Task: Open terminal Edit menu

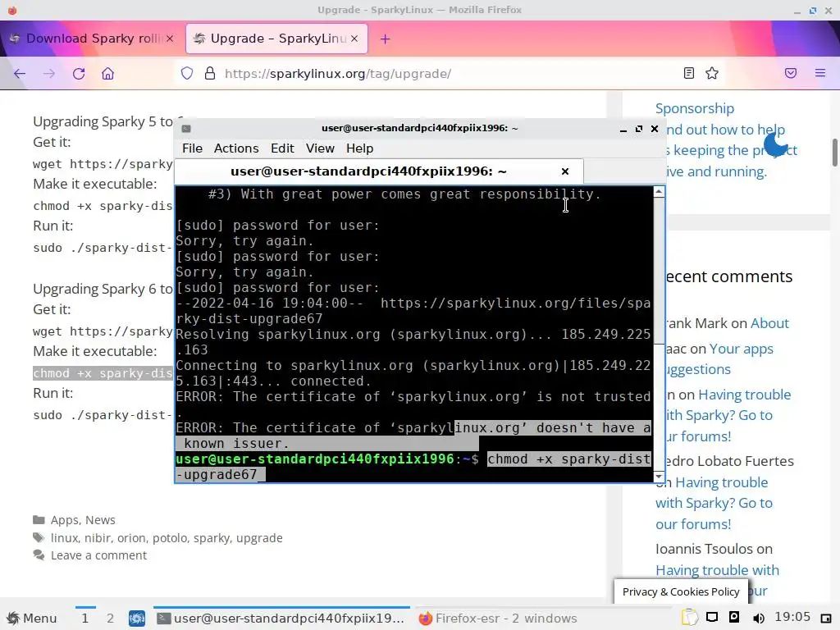Action: 282,148
